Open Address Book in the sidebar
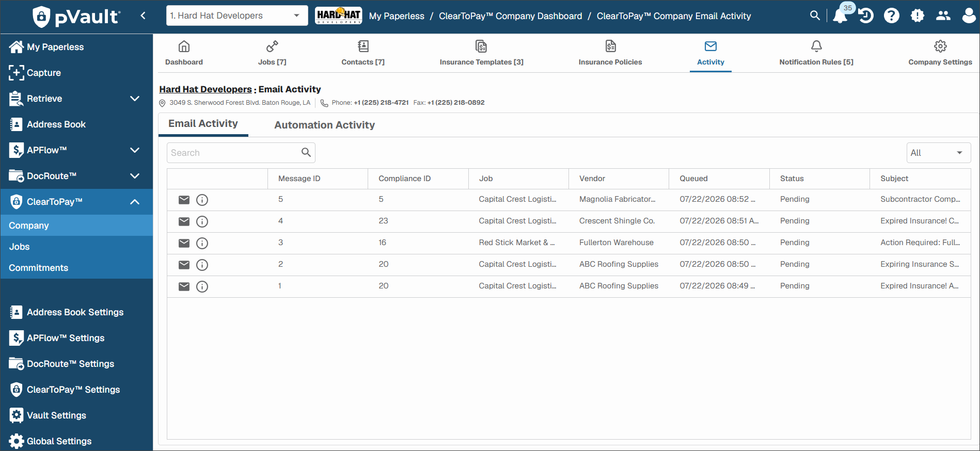 (76, 124)
